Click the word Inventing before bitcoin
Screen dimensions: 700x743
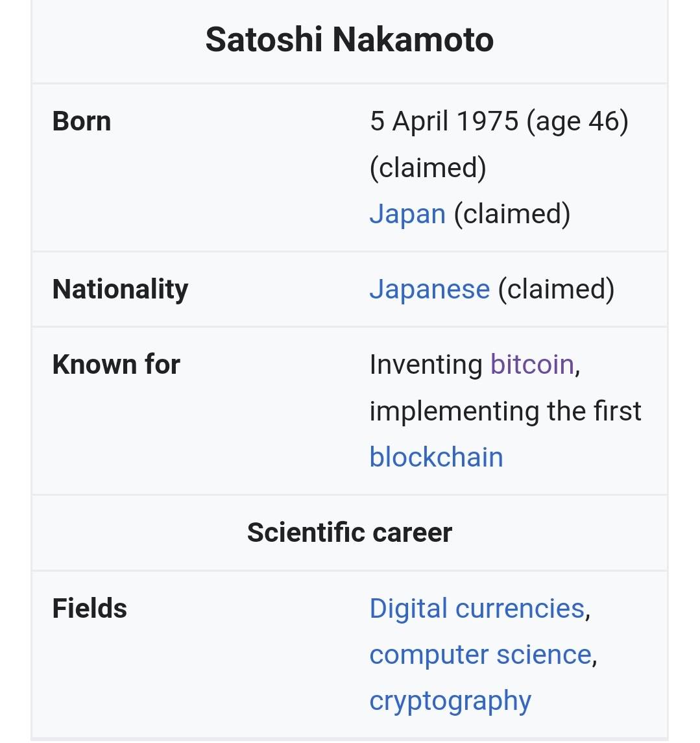426,364
